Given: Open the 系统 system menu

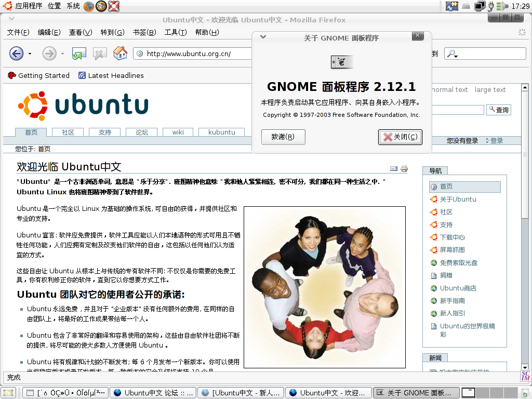Looking at the screenshot, I should (x=73, y=6).
